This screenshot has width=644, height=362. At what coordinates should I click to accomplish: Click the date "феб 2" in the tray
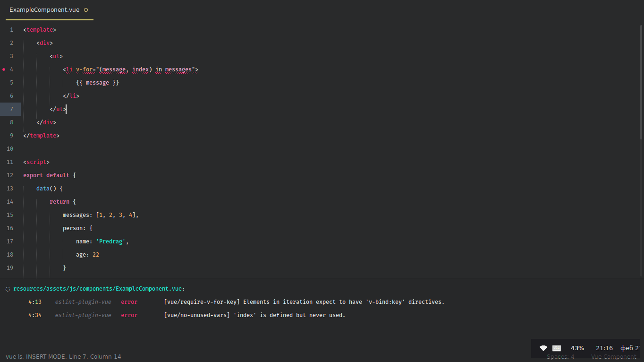[630, 348]
